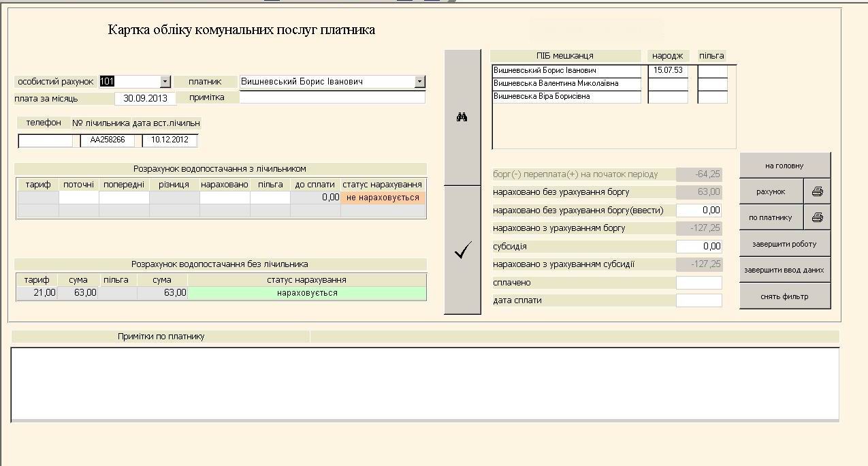
Task: Click пільга field for Борис Іванович
Action: pyautogui.click(x=713, y=71)
